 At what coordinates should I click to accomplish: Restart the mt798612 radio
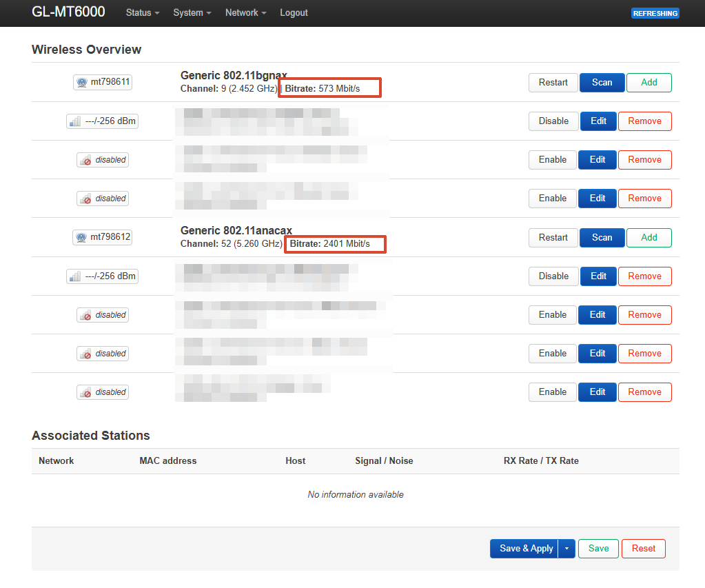tap(553, 238)
